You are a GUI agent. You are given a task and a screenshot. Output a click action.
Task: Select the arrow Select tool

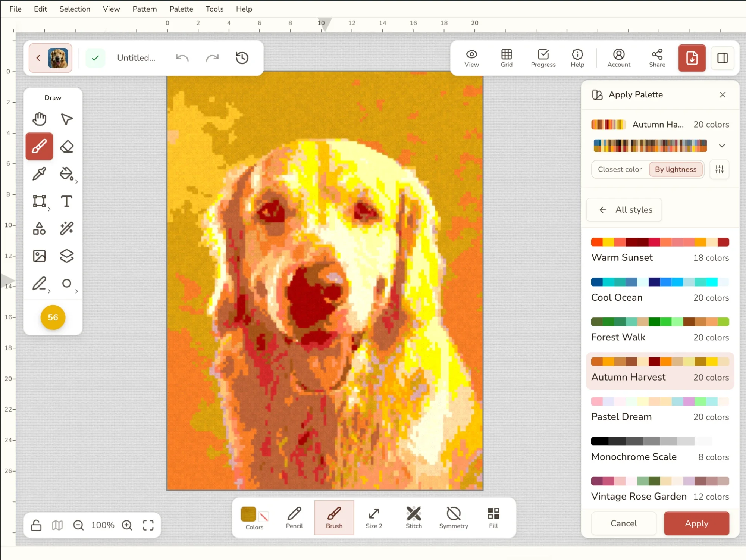click(66, 119)
